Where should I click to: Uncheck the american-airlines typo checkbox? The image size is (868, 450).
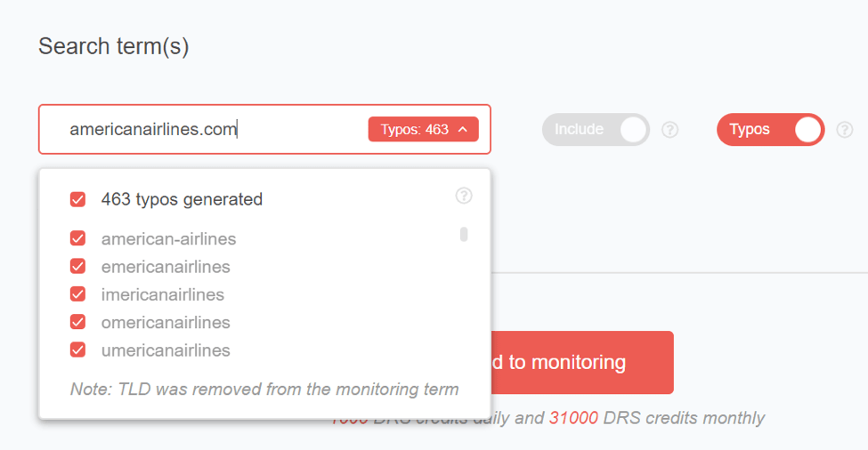click(78, 238)
